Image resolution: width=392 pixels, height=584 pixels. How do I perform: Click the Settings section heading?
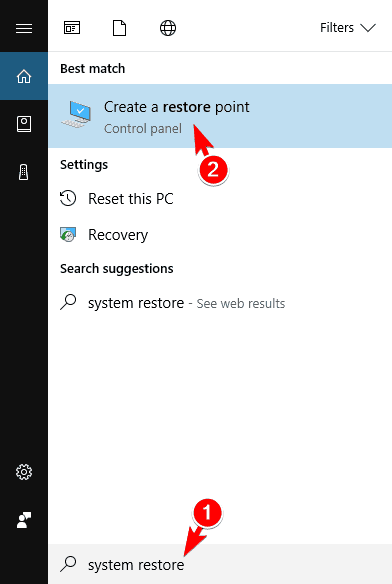pos(84,165)
